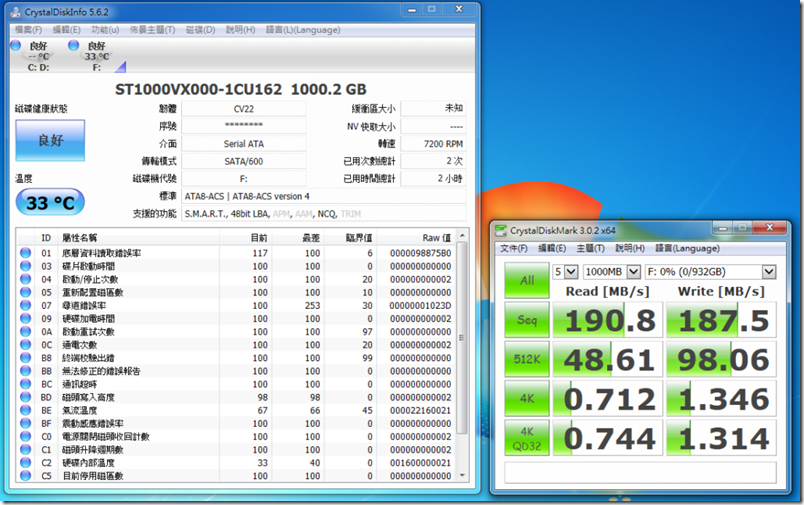Image resolution: width=804 pixels, height=505 pixels.
Task: Click status orb for attribute C2 row
Action: [26, 462]
